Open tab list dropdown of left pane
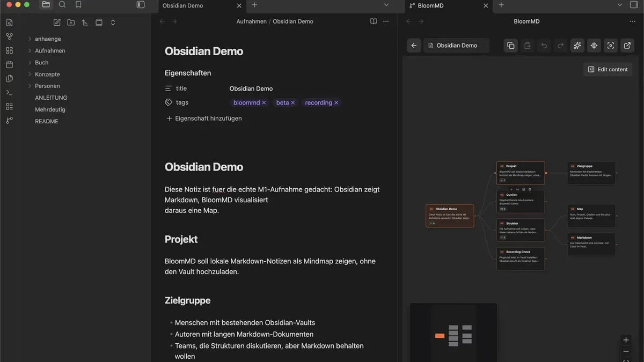Screen dimensions: 644x362 (x=386, y=5)
